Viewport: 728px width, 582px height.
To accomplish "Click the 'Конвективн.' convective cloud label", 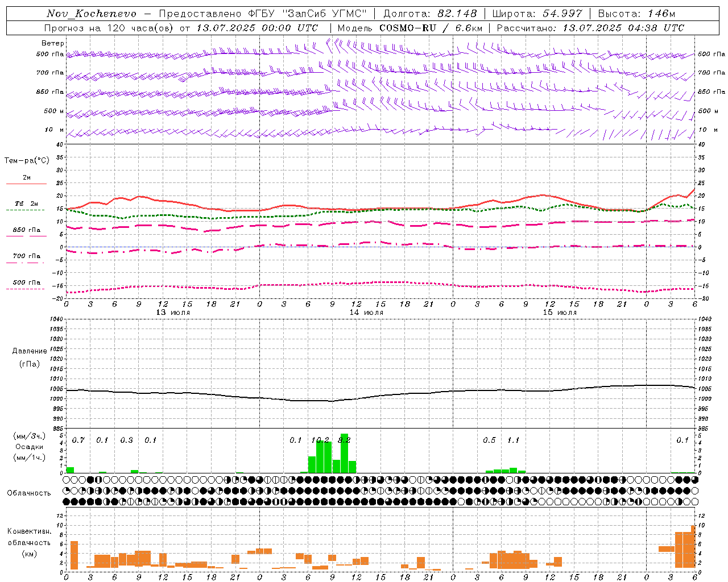I will pyautogui.click(x=30, y=531).
